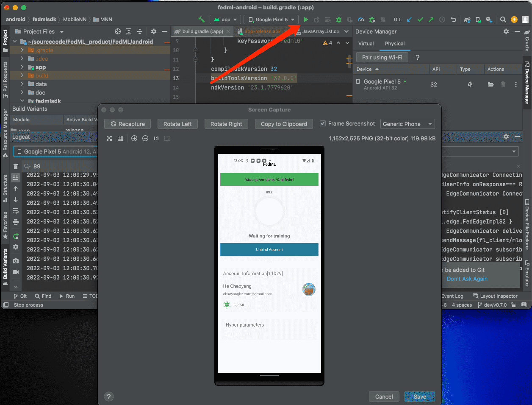Click the Make Project hammer icon
The width and height of the screenshot is (532, 405).
coord(202,20)
